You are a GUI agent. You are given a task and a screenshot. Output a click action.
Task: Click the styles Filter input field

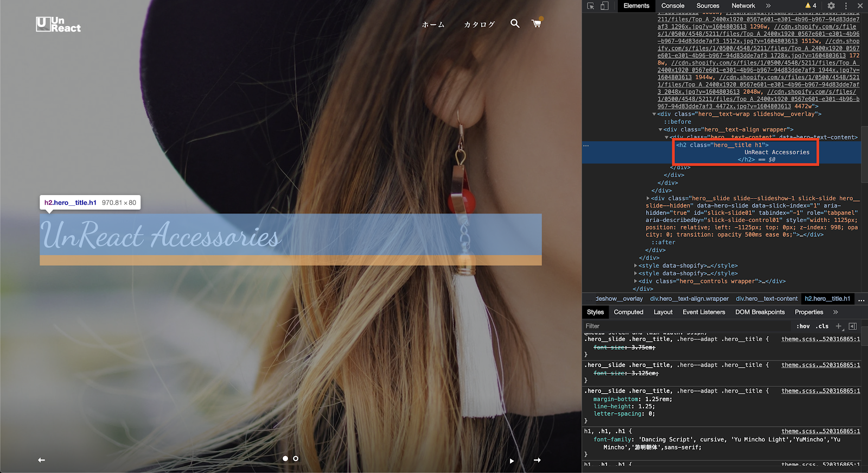point(684,326)
